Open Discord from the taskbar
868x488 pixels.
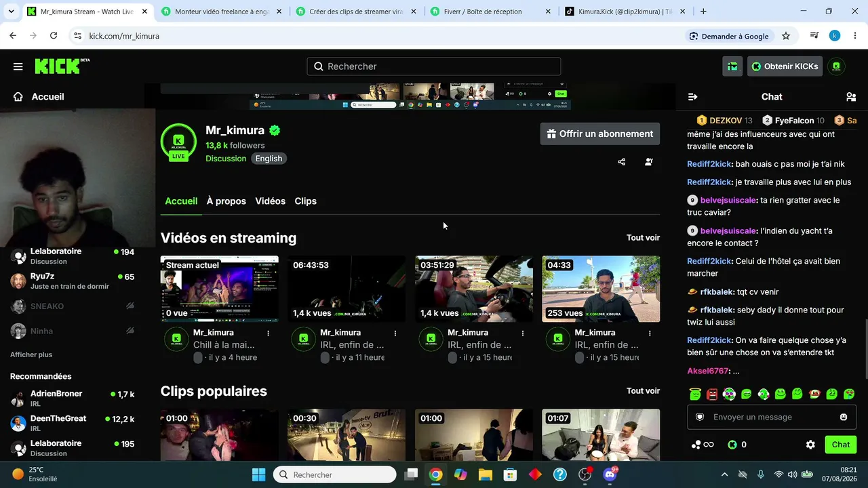point(610,474)
